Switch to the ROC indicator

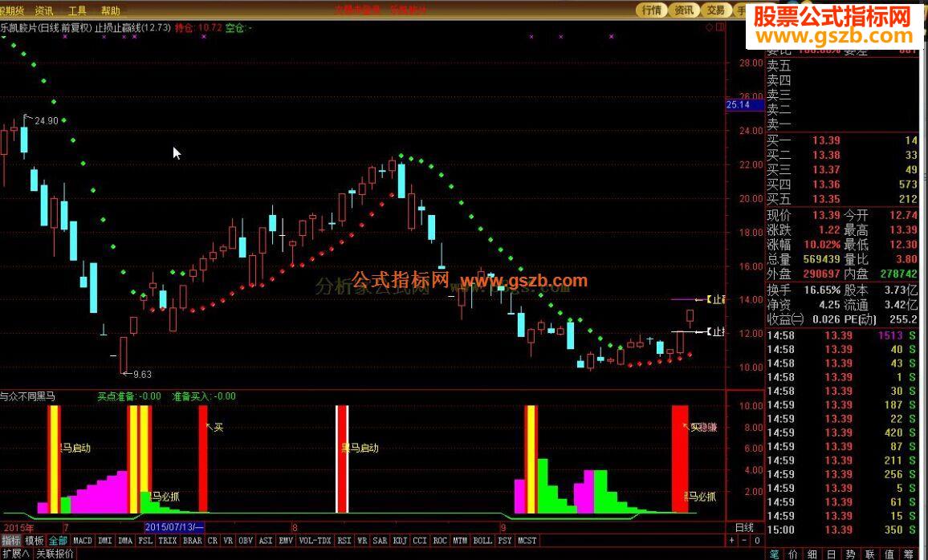pyautogui.click(x=440, y=541)
